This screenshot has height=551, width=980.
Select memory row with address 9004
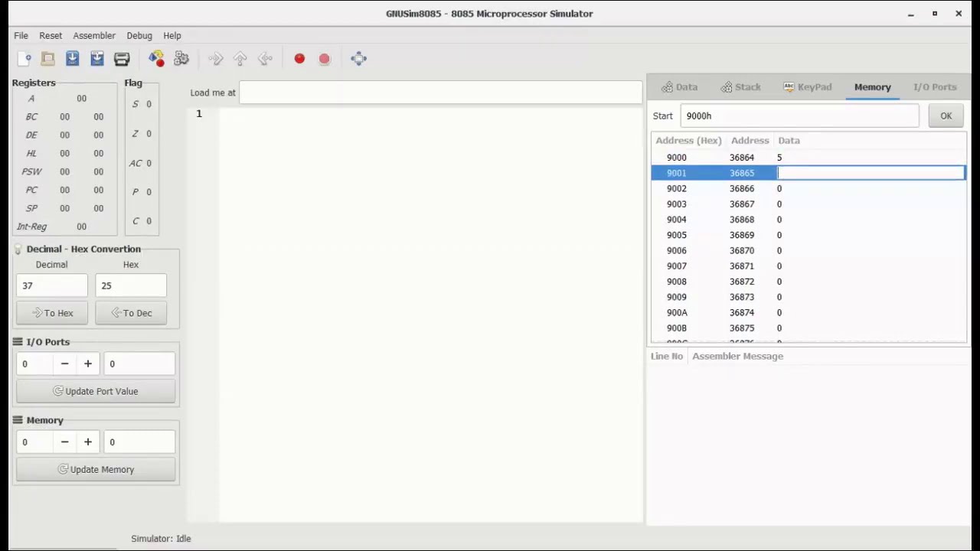coord(808,220)
